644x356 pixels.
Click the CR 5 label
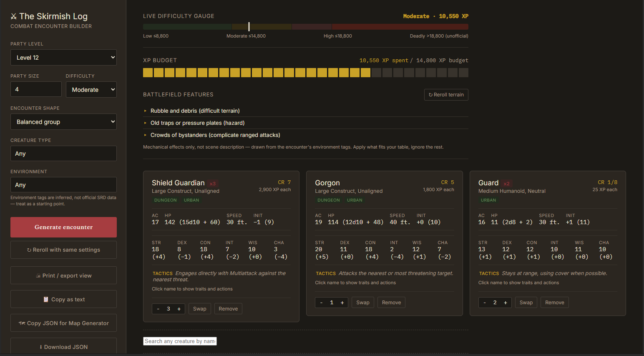coord(448,182)
